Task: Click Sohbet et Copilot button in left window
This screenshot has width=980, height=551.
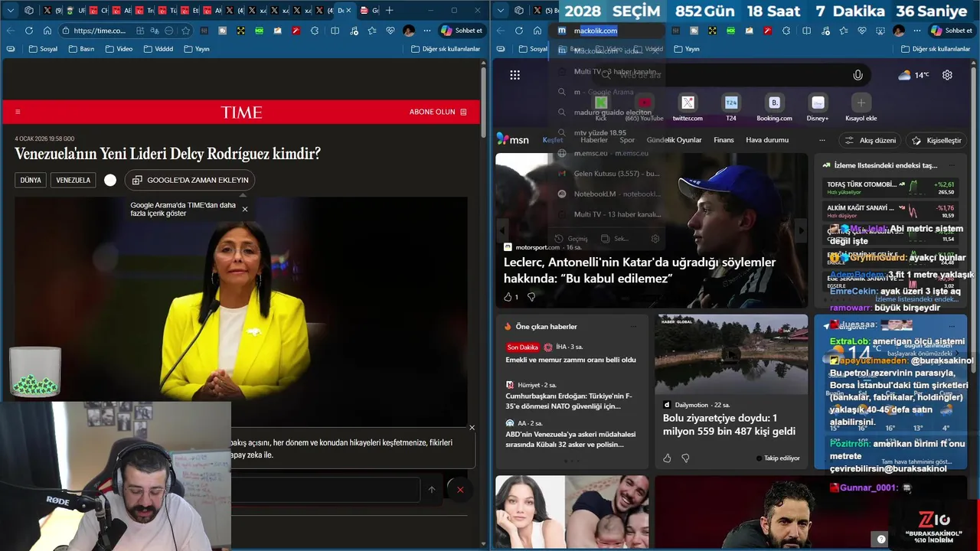Action: [462, 31]
